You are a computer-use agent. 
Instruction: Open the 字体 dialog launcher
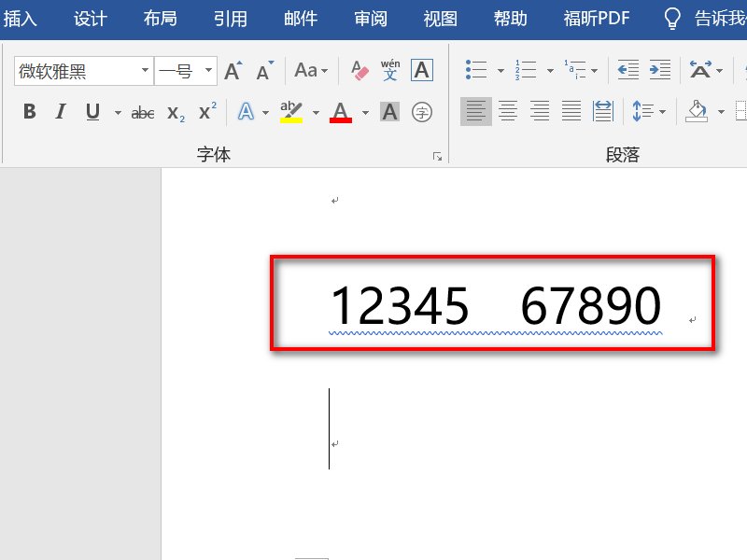pos(438,156)
